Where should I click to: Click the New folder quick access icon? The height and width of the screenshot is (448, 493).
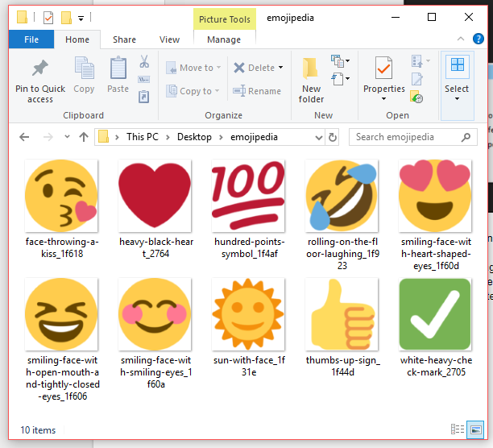point(66,18)
